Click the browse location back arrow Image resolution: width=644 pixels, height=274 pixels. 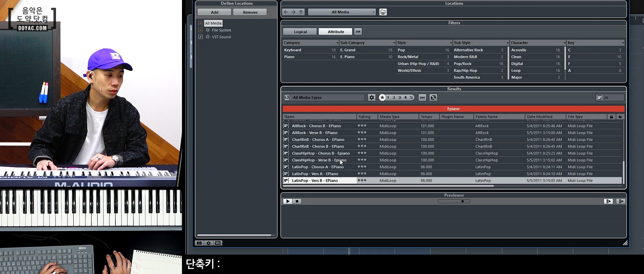click(x=286, y=12)
